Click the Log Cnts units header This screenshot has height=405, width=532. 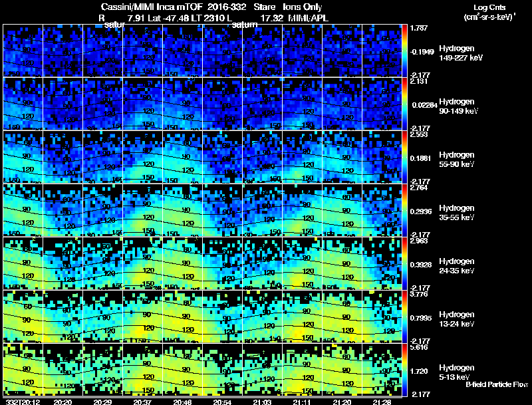[489, 12]
